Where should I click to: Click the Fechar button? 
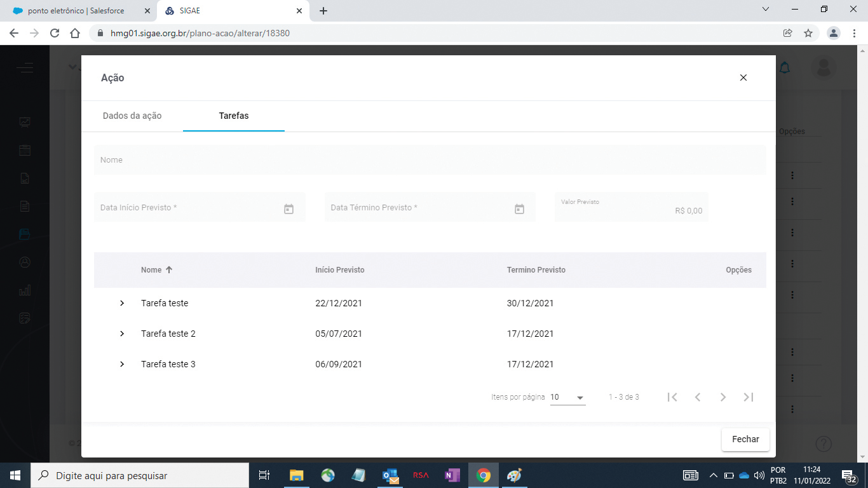(745, 439)
